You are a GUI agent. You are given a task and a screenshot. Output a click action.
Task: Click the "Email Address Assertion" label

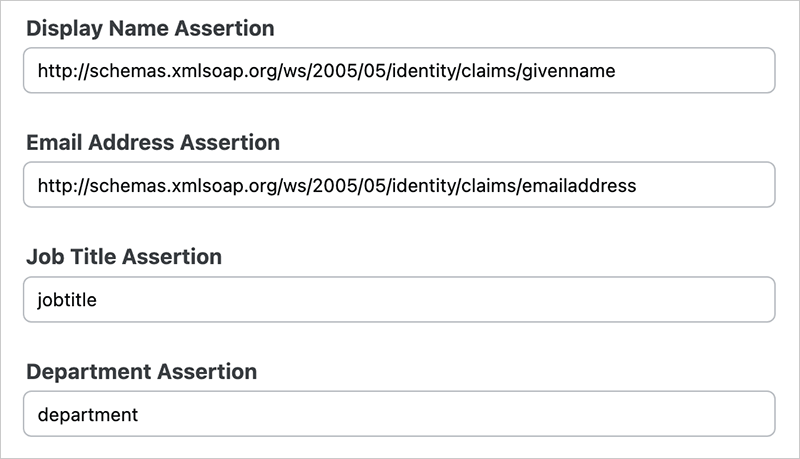point(153,143)
